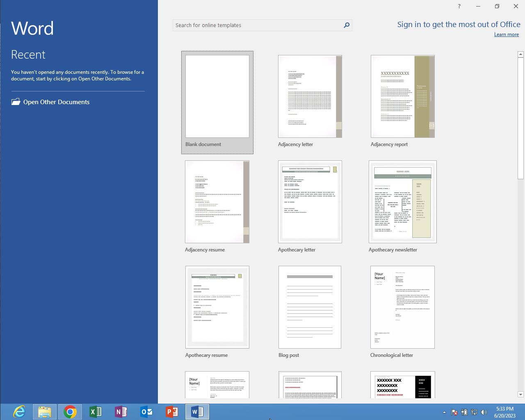Focus the Search for online templates box
This screenshot has height=420, width=525.
pos(258,25)
